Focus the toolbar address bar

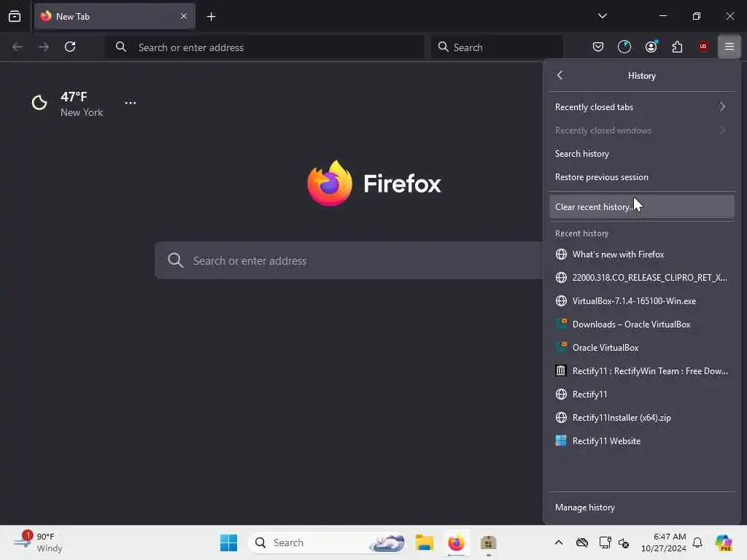coord(265,47)
